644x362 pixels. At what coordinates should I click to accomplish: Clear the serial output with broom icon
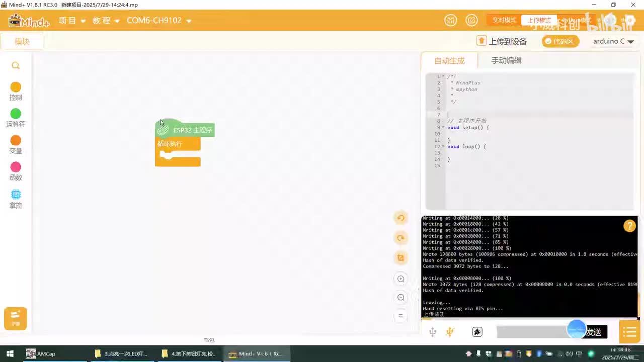click(477, 332)
